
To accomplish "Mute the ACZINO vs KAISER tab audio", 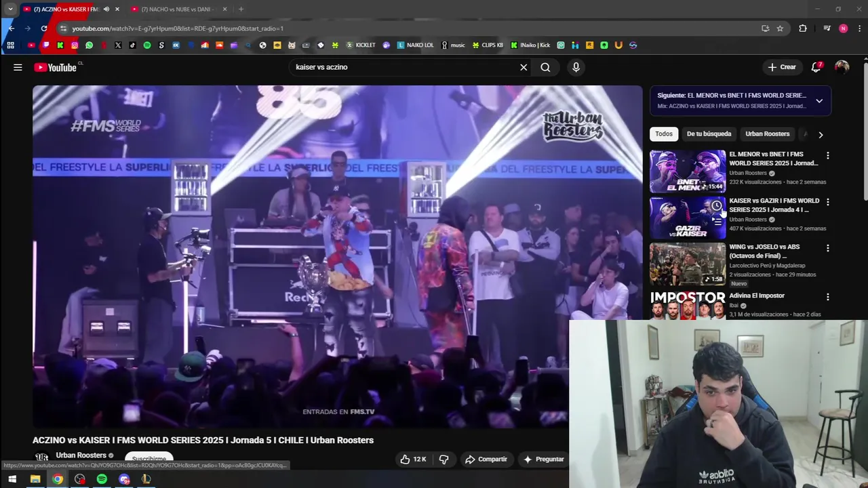I will 106,9.
